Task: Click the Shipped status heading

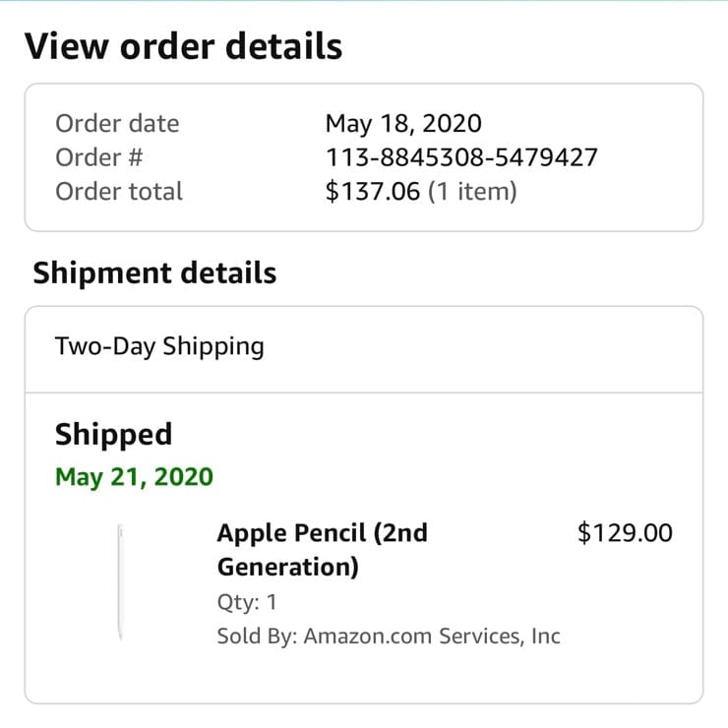Action: pos(113,434)
